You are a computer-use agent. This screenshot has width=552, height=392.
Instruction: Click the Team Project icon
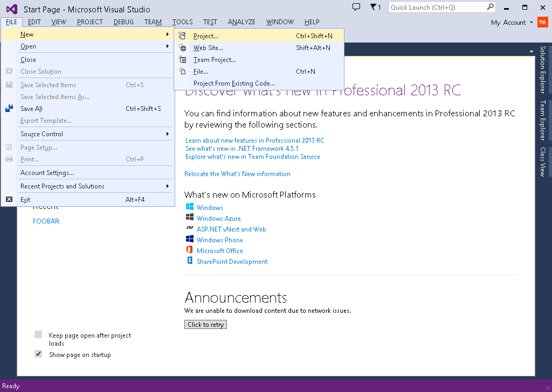coord(182,59)
